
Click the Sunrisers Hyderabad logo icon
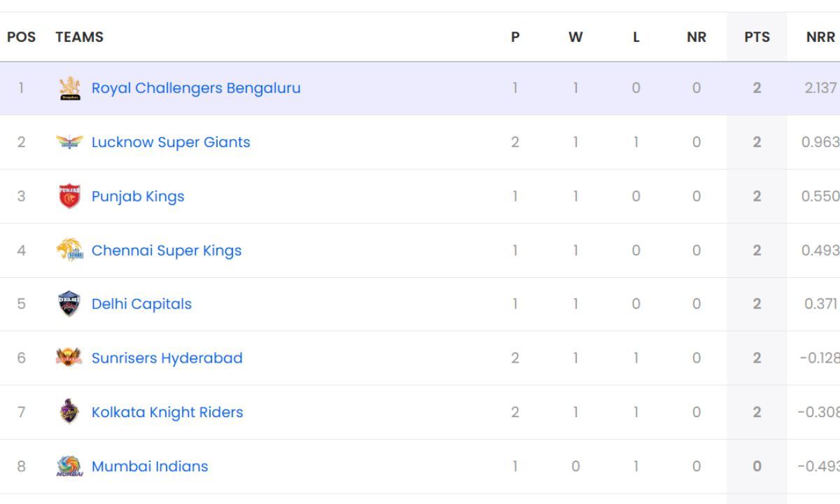tap(69, 358)
